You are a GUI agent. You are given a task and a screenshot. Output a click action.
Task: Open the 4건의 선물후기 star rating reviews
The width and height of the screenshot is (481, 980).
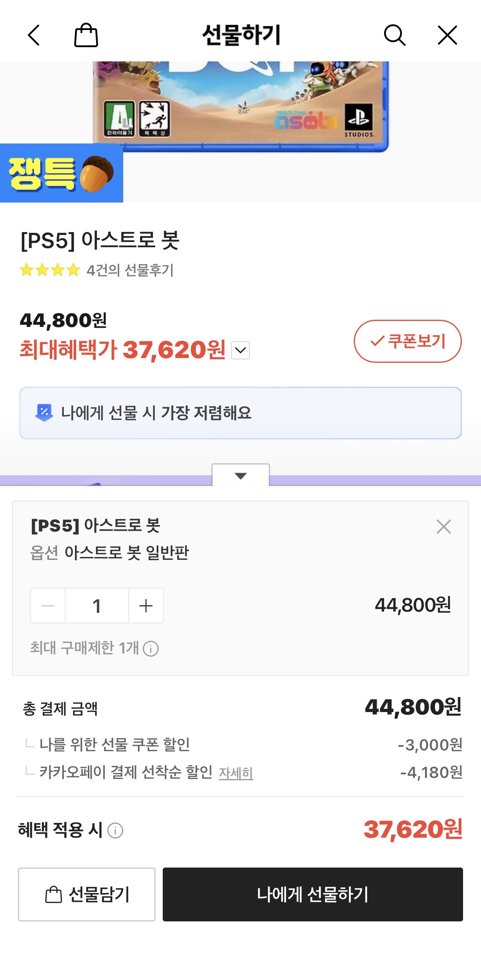[x=97, y=270]
